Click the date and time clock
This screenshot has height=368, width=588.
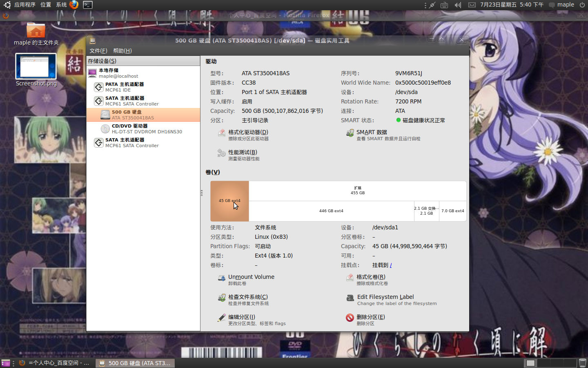[x=512, y=5]
